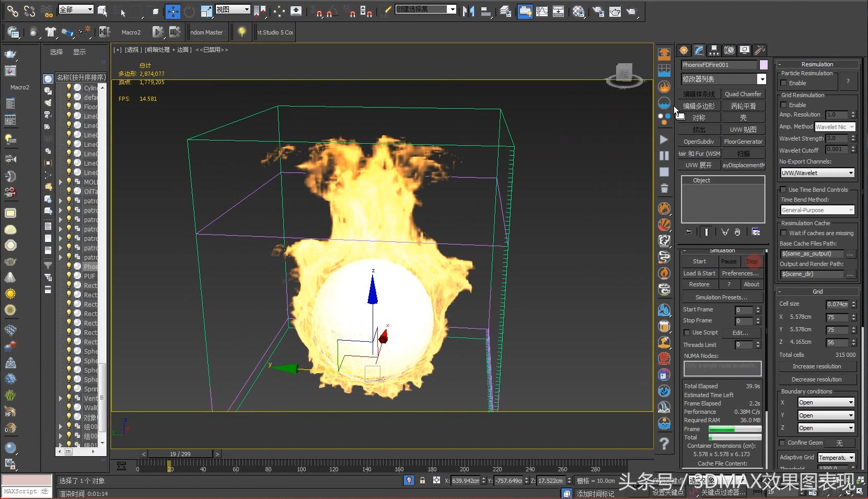Click the pin stack icon below modifier list
Image resolution: width=868 pixels, height=499 pixels.
click(x=688, y=232)
